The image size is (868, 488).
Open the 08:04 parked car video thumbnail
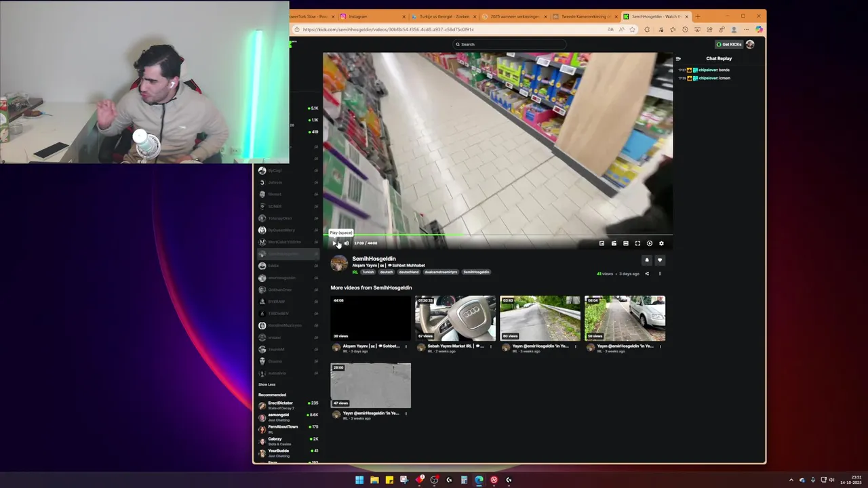pyautogui.click(x=625, y=318)
